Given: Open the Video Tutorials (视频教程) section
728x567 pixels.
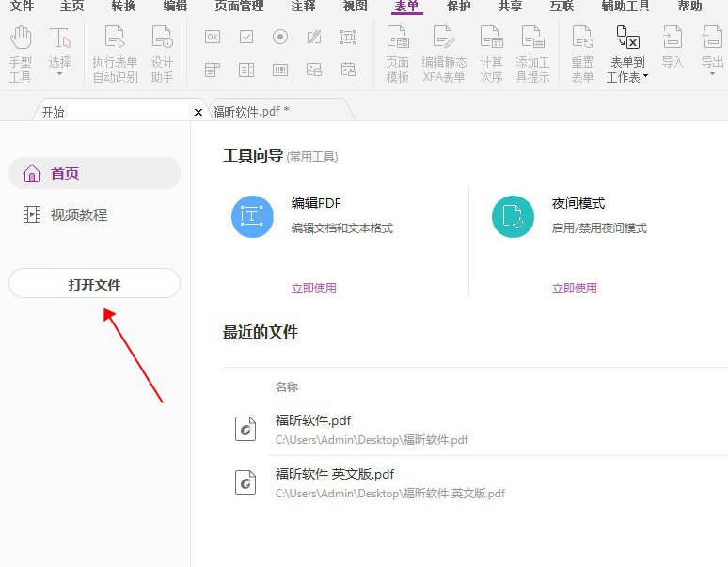Looking at the screenshot, I should 79,215.
